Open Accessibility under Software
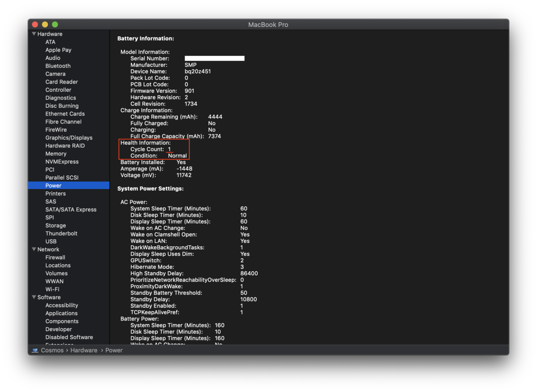 (x=62, y=305)
